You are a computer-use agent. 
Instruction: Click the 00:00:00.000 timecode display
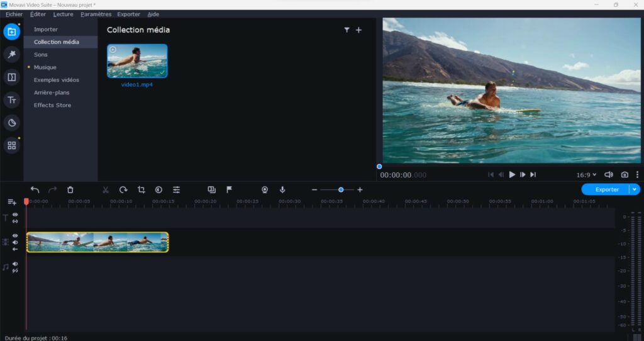click(403, 175)
